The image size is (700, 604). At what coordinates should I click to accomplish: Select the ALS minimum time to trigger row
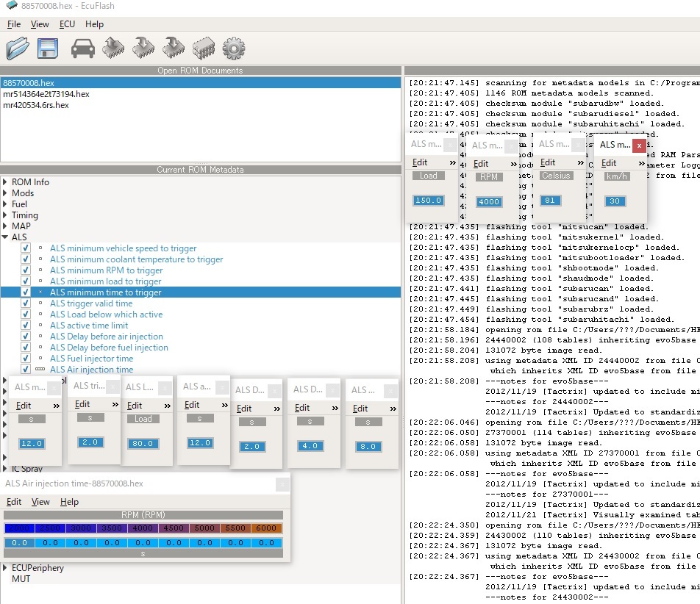(201, 292)
